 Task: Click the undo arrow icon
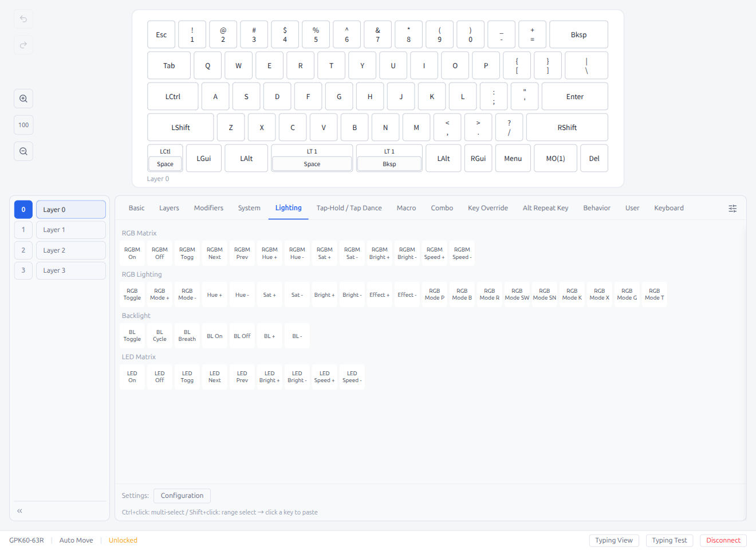(x=23, y=19)
